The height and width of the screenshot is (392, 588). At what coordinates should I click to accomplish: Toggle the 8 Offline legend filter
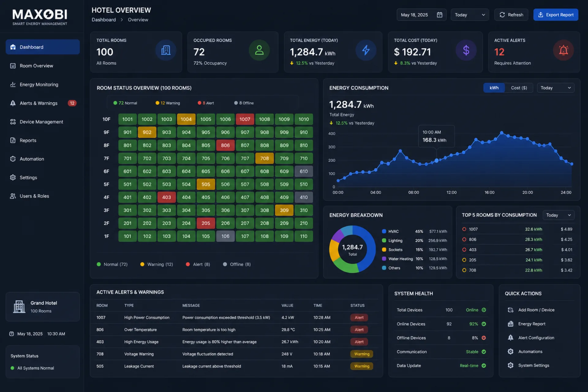(244, 103)
